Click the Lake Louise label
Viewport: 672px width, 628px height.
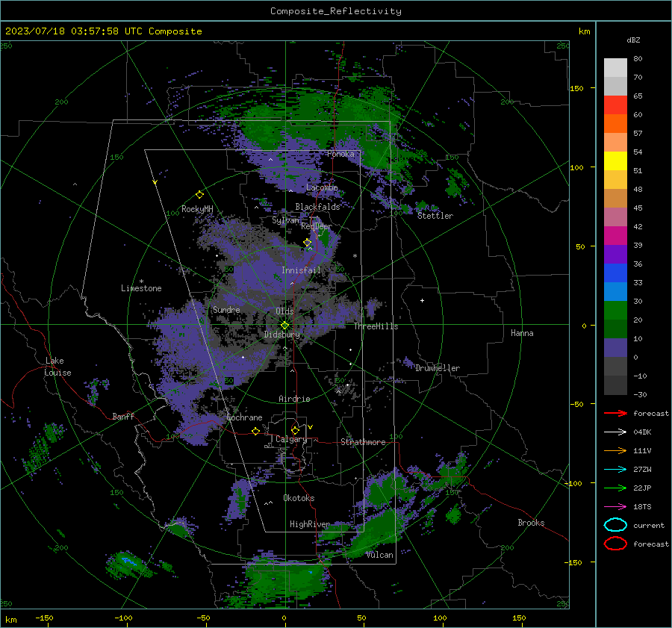pos(58,367)
